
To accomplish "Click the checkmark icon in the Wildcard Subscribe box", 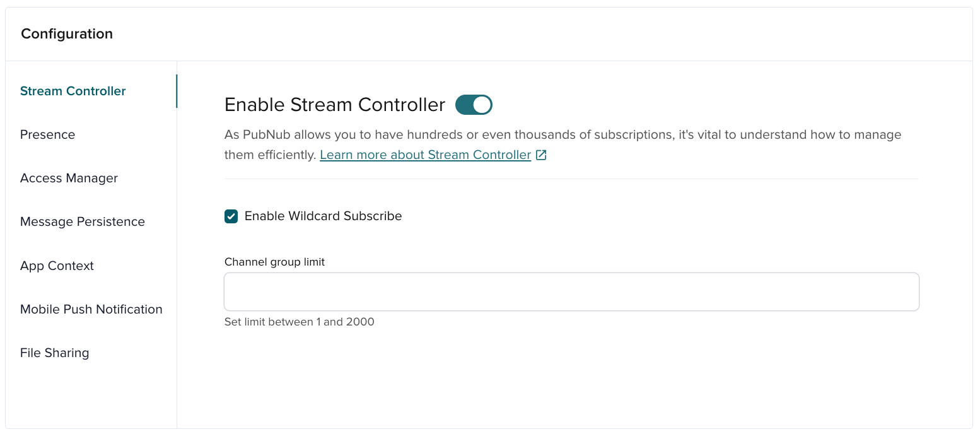I will [231, 216].
